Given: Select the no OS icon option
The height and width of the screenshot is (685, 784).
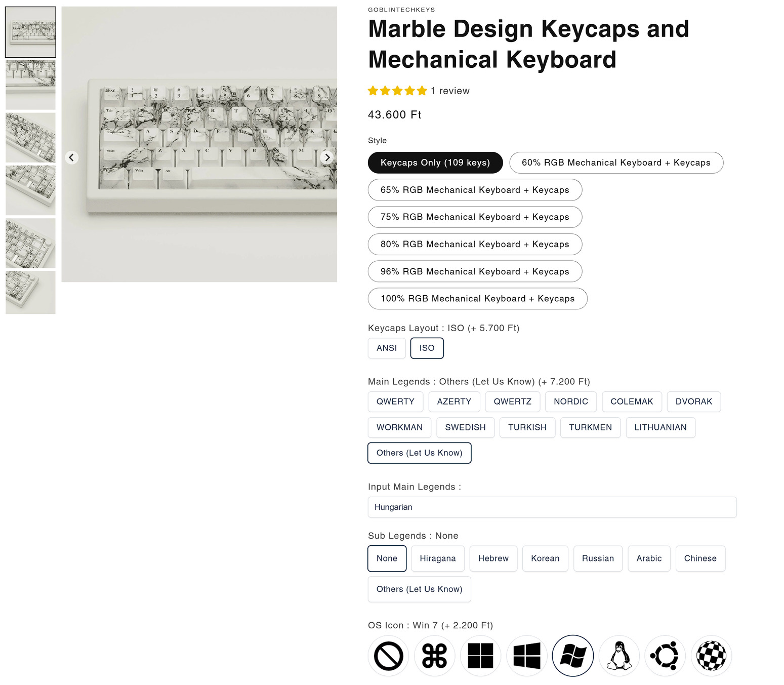Looking at the screenshot, I should (388, 656).
